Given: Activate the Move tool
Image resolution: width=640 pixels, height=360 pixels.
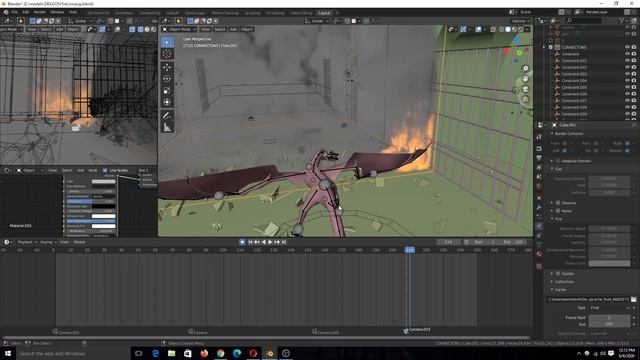Looking at the screenshot, I should tap(167, 68).
